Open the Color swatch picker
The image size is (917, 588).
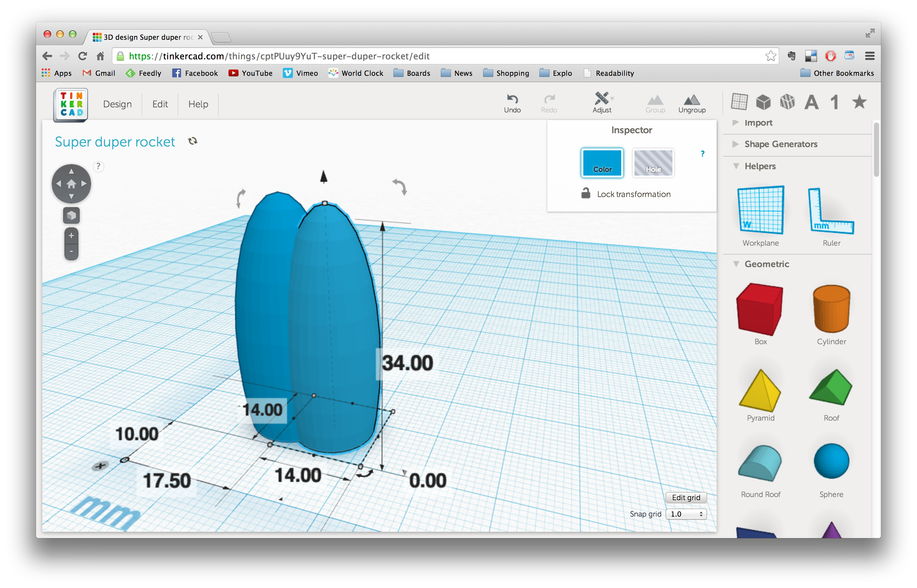[602, 163]
